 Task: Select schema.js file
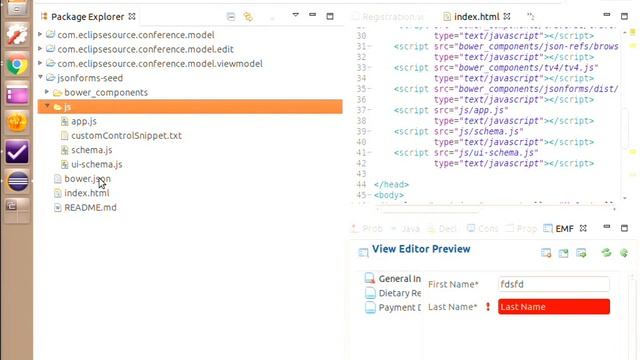tap(92, 150)
